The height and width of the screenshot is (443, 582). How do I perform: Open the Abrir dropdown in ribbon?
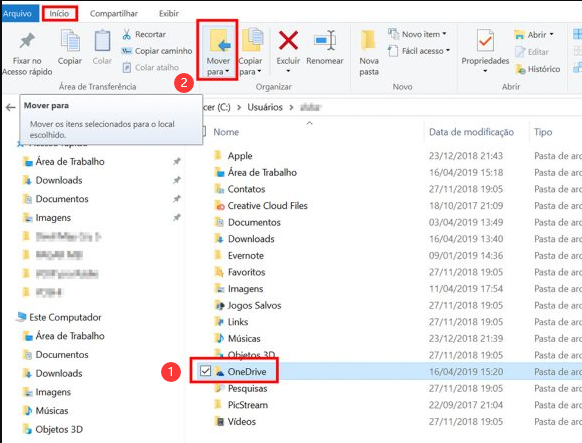click(534, 35)
